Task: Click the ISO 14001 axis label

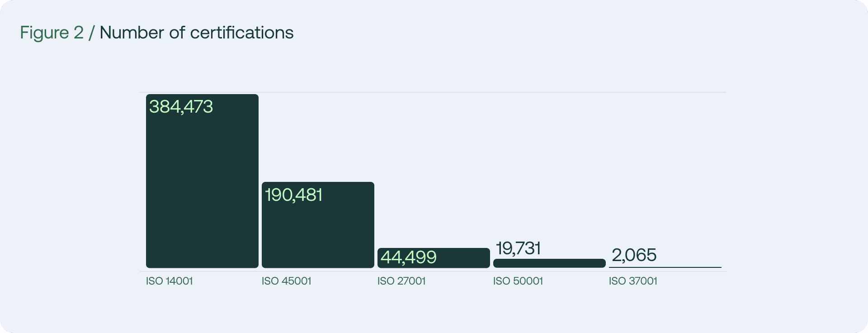Action: click(169, 281)
